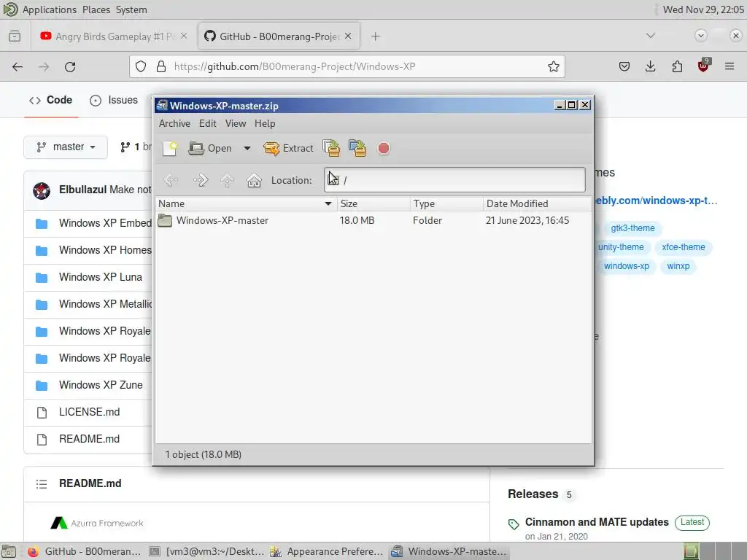Click the tracking protection shield icon
Viewport: 747px width, 560px height.
141,66
